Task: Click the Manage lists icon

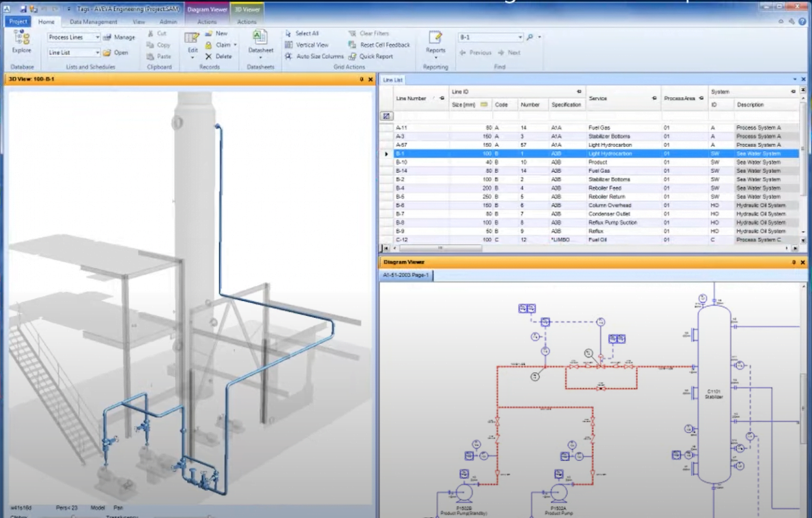Action: coord(107,38)
